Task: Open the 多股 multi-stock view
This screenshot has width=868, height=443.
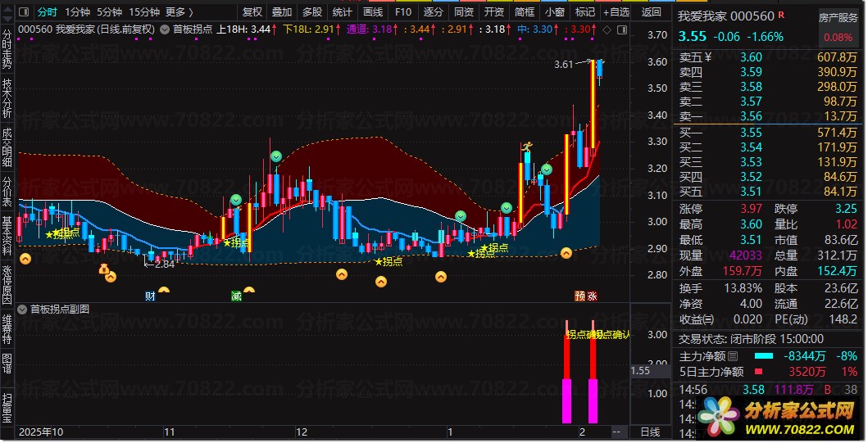Action: click(x=312, y=11)
